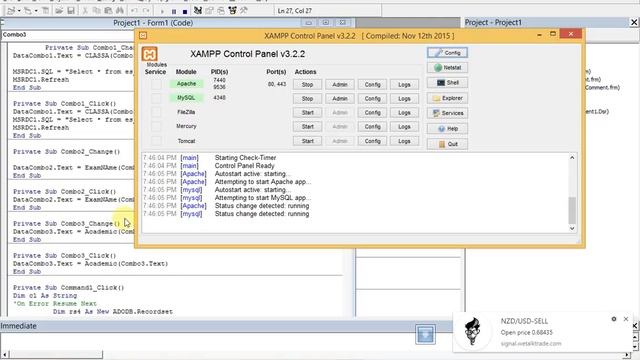Viewport: 640px width, 360px height.
Task: Click the XAMPP orange logo icon
Action: pyautogui.click(x=150, y=54)
